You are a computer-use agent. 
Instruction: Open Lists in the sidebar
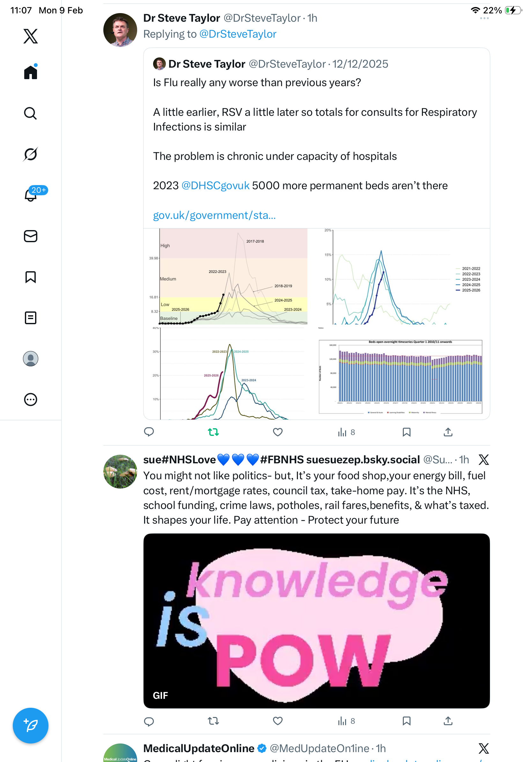[x=31, y=317]
